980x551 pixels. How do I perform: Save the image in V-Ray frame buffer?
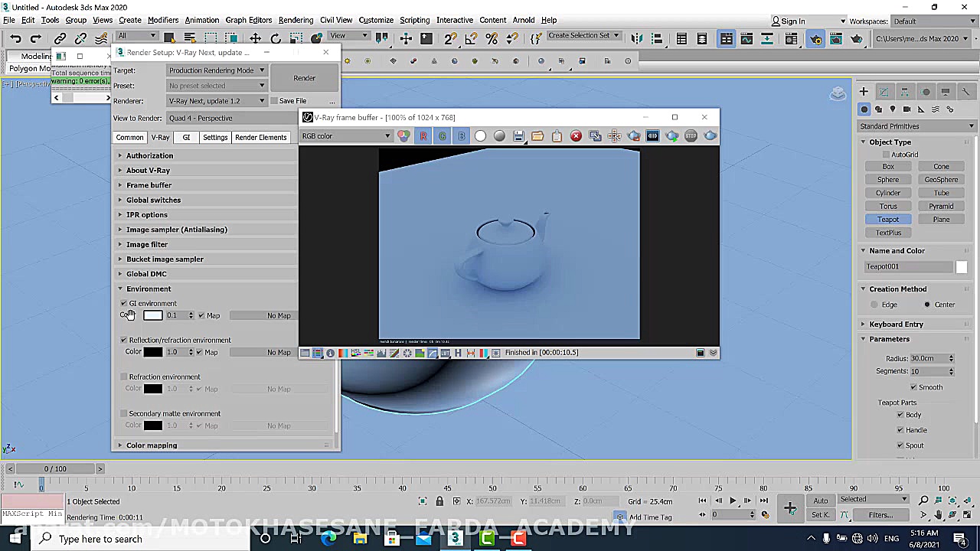coord(518,136)
